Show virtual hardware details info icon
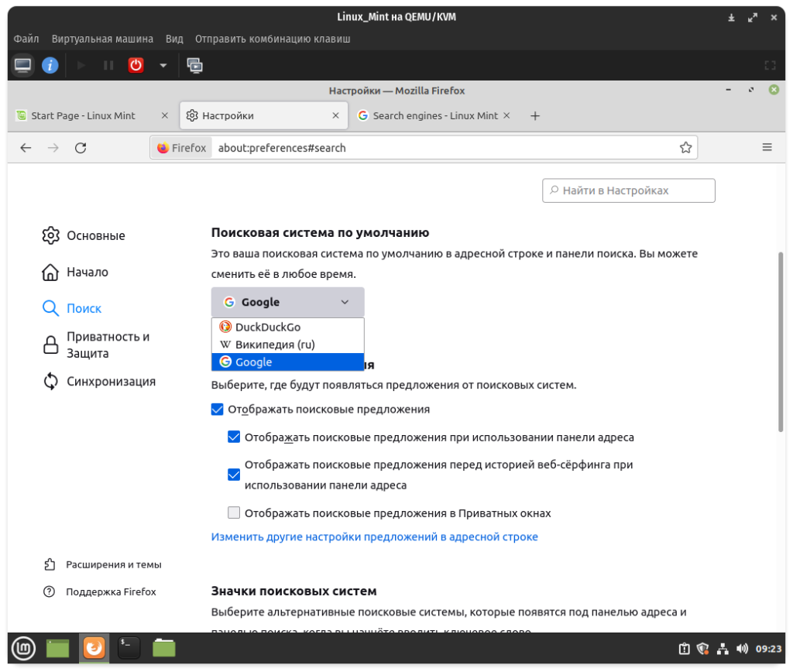This screenshot has width=793, height=672. pyautogui.click(x=50, y=66)
